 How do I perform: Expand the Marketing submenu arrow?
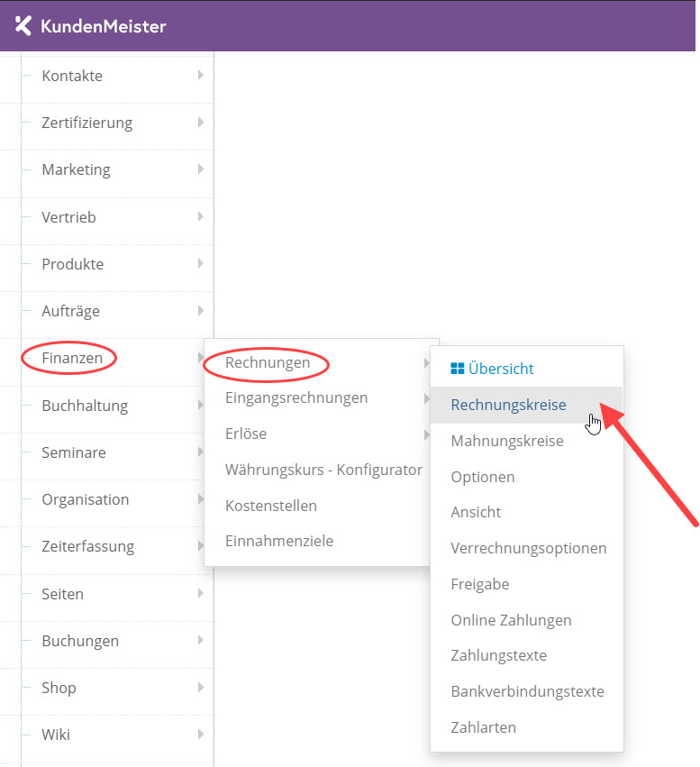(200, 169)
